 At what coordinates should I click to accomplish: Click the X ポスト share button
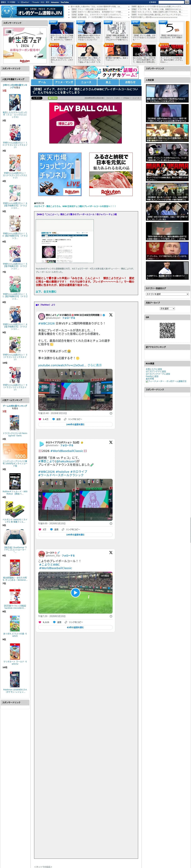click(37, 98)
